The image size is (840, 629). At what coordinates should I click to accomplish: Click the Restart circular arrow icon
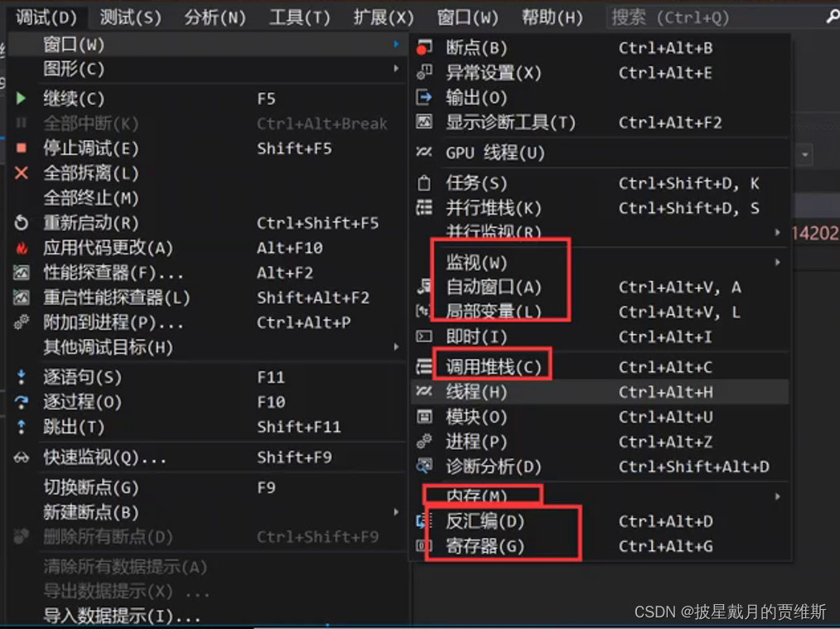click(x=22, y=222)
